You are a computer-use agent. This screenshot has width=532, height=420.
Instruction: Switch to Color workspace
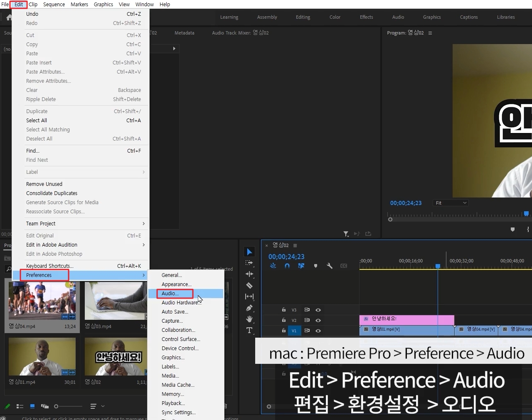tap(335, 17)
